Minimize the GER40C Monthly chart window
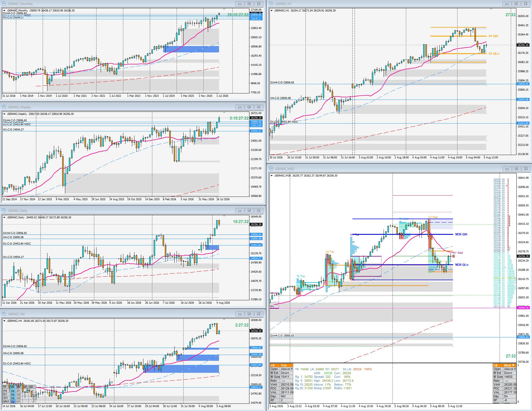 [240, 4]
